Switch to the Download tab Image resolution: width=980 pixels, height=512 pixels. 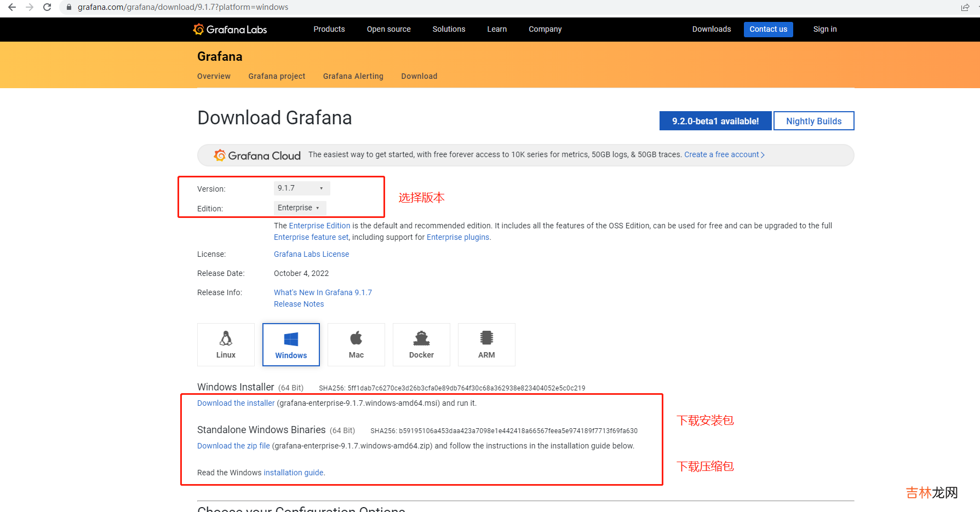point(419,76)
